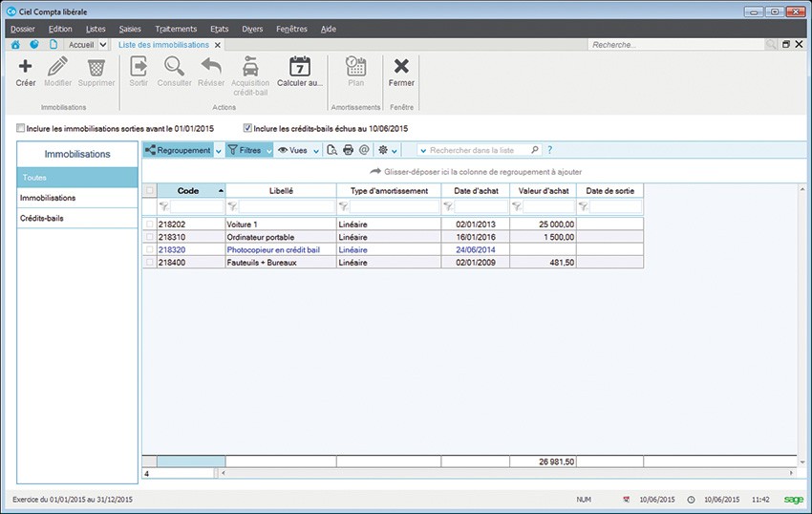Check the row checkbox for 218202

150,225
